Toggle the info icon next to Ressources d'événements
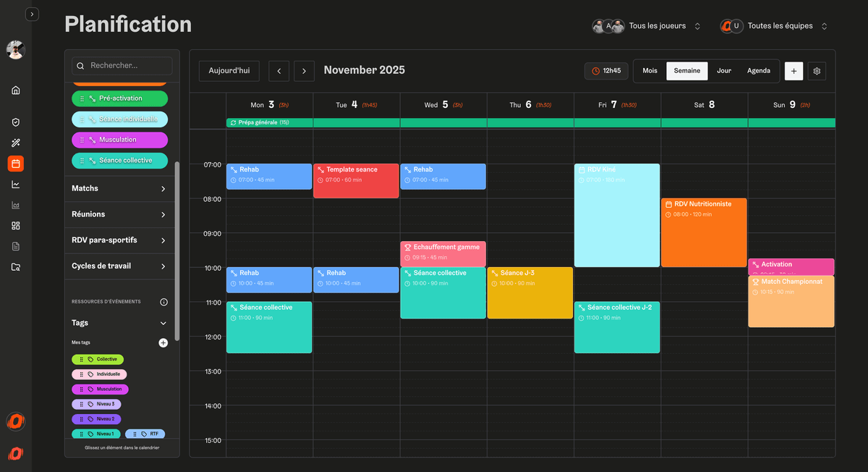The height and width of the screenshot is (472, 868). (x=164, y=302)
